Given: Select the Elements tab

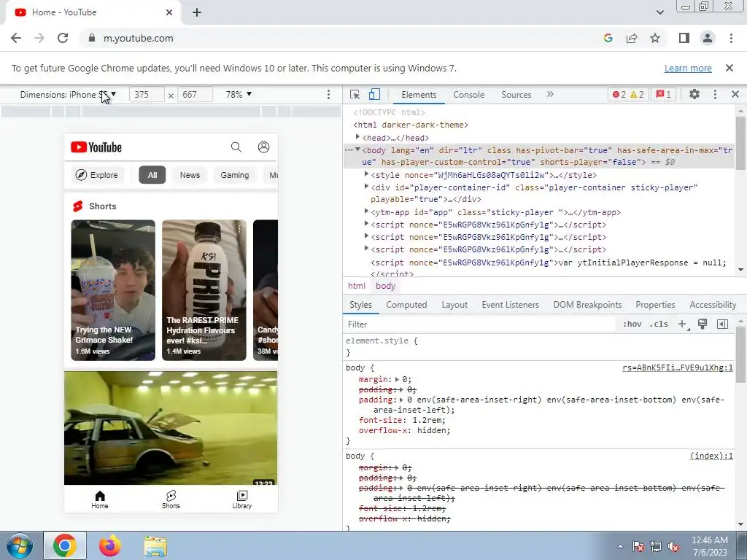Looking at the screenshot, I should click(x=419, y=94).
